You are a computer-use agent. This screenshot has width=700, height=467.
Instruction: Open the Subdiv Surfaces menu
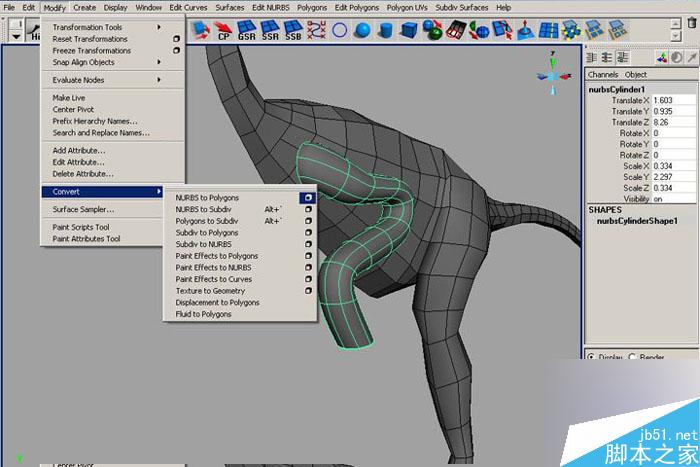point(462,8)
